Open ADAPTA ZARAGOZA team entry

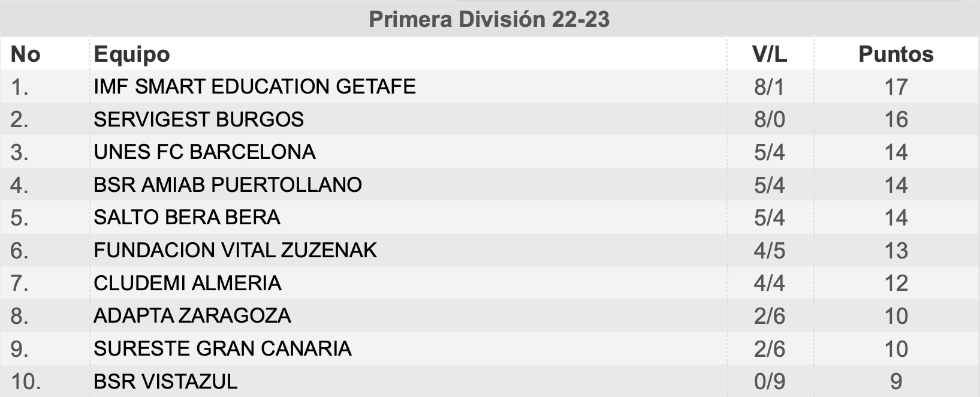tap(192, 315)
